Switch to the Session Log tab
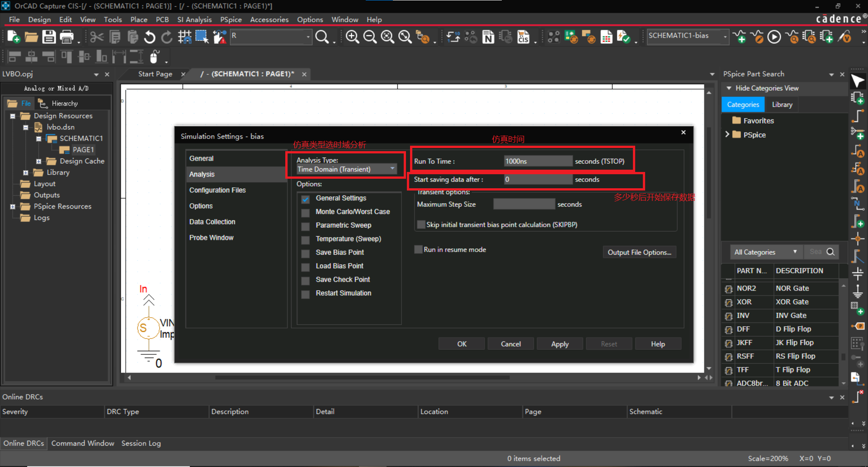This screenshot has height=467, width=868. [x=141, y=443]
